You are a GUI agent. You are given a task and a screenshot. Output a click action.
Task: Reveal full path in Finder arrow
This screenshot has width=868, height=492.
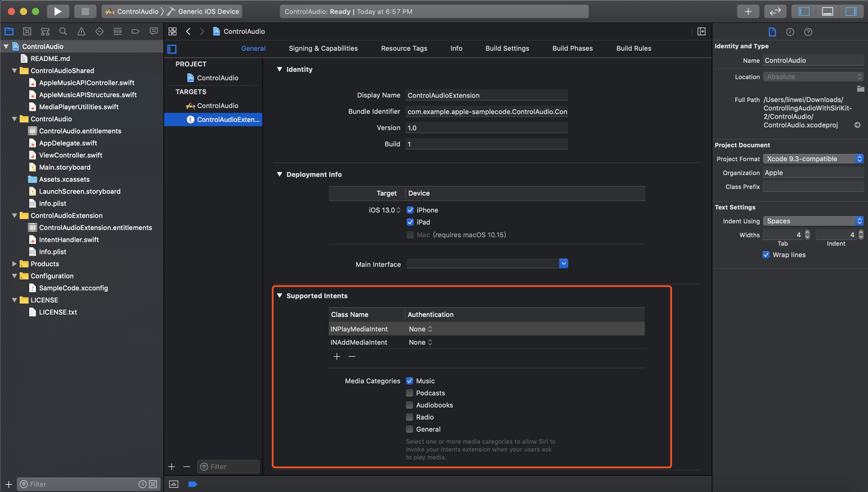click(x=857, y=125)
